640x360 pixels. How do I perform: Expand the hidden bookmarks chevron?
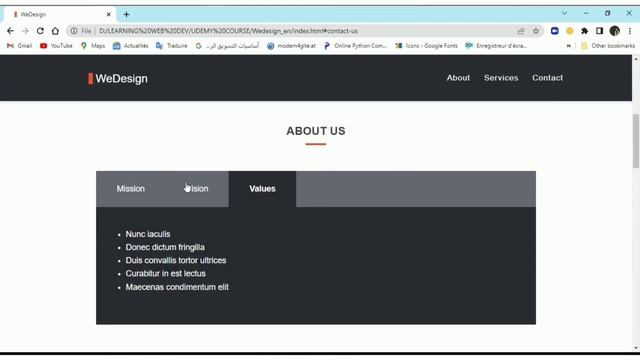coord(569,46)
